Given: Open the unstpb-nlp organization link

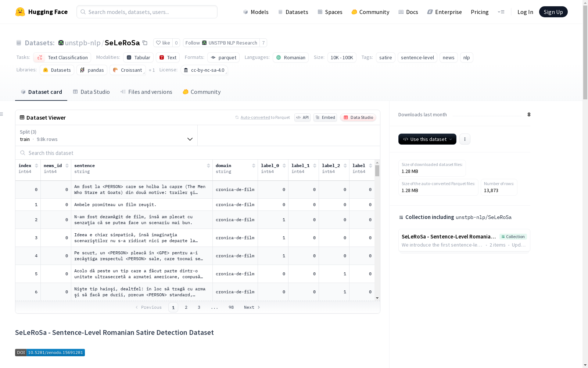Looking at the screenshot, I should [83, 43].
